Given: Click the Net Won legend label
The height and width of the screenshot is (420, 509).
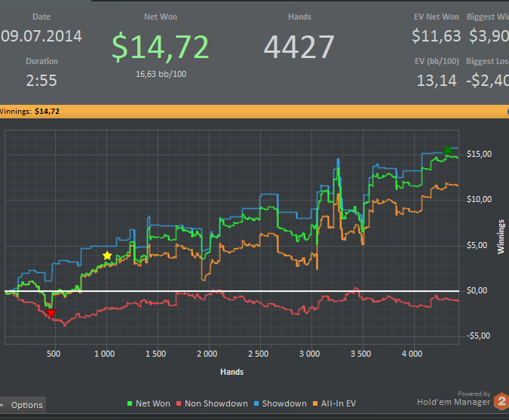Looking at the screenshot, I should click(153, 403).
